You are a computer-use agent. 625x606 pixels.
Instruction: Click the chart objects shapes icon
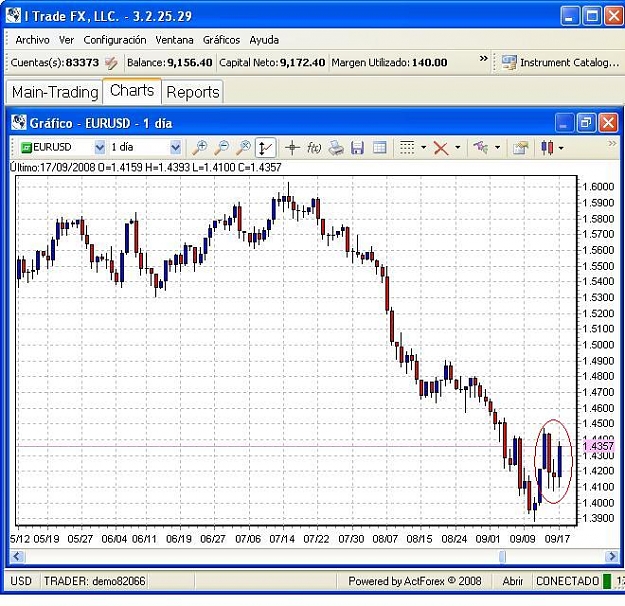pyautogui.click(x=481, y=148)
